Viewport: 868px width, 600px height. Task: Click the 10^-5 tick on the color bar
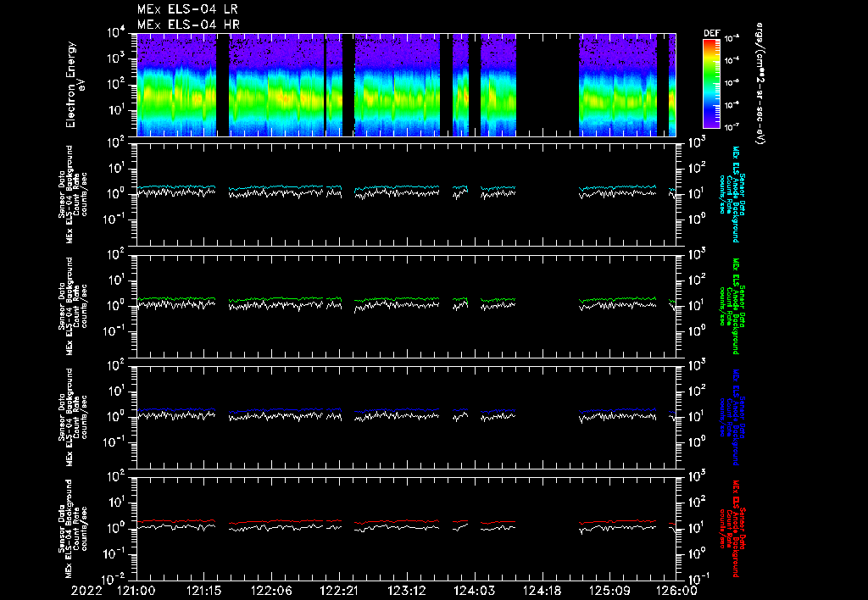[x=732, y=82]
